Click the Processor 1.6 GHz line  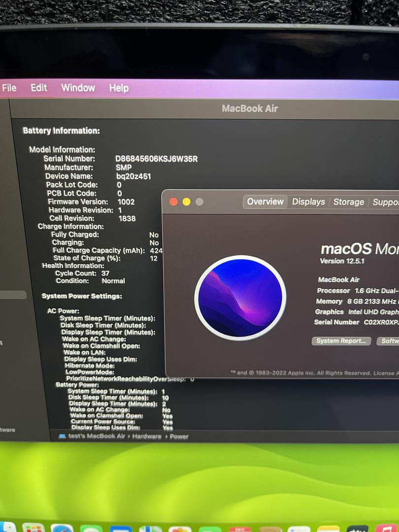click(358, 291)
